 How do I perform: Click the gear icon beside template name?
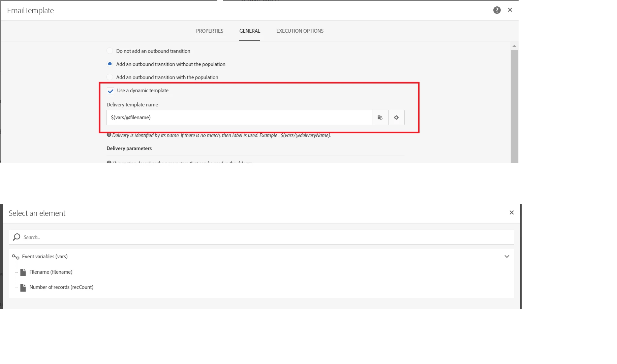click(x=396, y=118)
